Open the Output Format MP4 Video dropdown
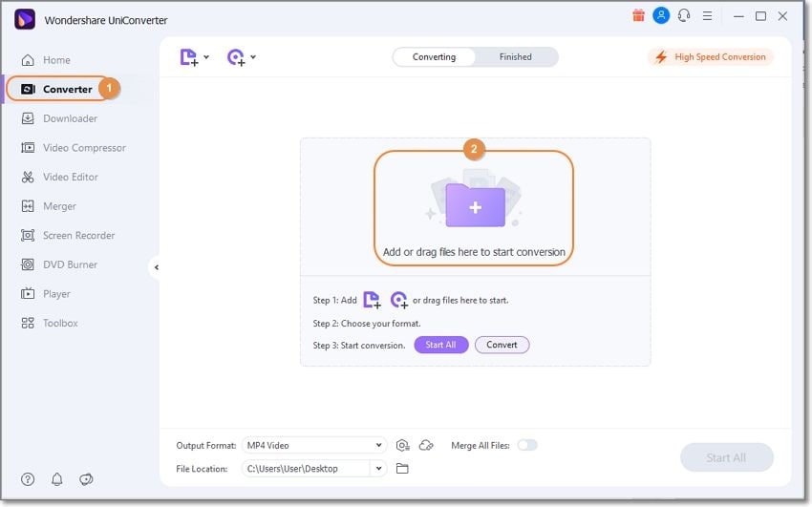Viewport: 812px width, 507px height. (x=314, y=446)
